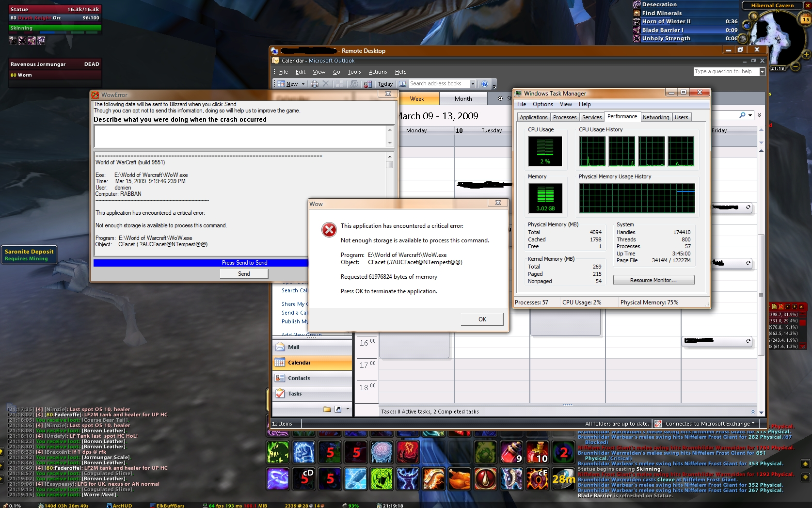The height and width of the screenshot is (508, 812).
Task: Click the Find Minerals buff icon
Action: coord(637,13)
